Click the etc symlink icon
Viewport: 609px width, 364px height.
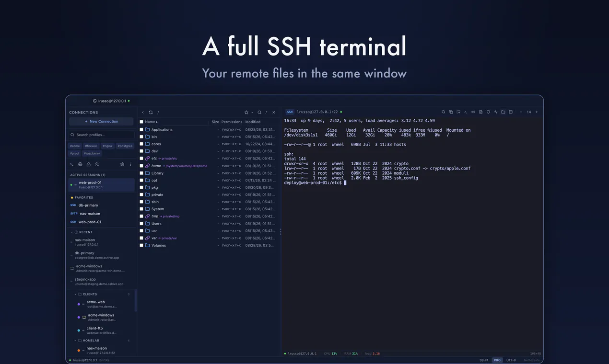148,159
